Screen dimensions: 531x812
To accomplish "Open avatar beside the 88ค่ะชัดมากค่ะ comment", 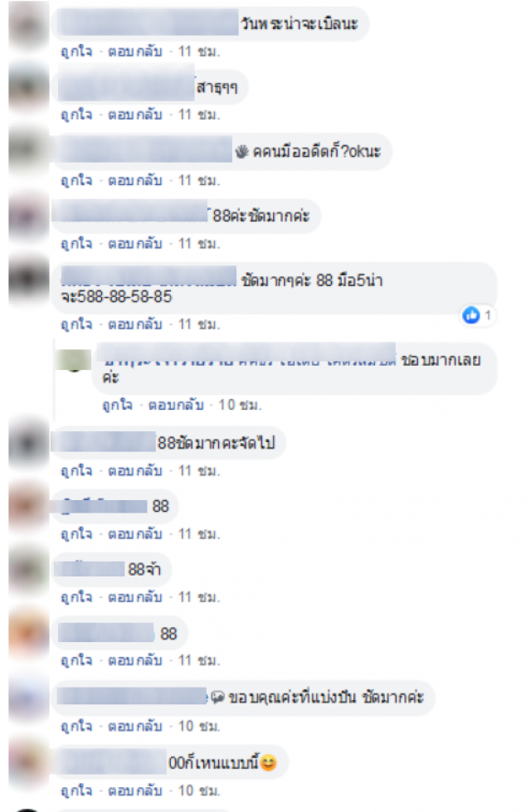I will click(x=28, y=216).
